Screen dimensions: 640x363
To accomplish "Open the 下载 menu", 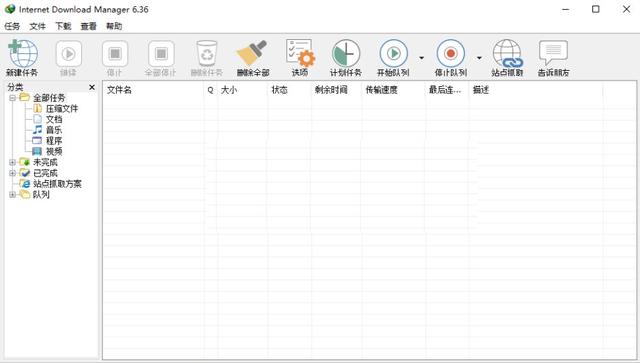I will pyautogui.click(x=63, y=26).
